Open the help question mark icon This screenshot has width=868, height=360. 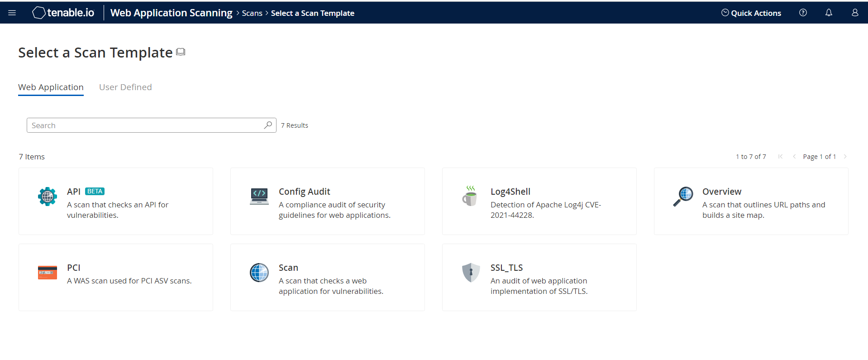coord(803,13)
